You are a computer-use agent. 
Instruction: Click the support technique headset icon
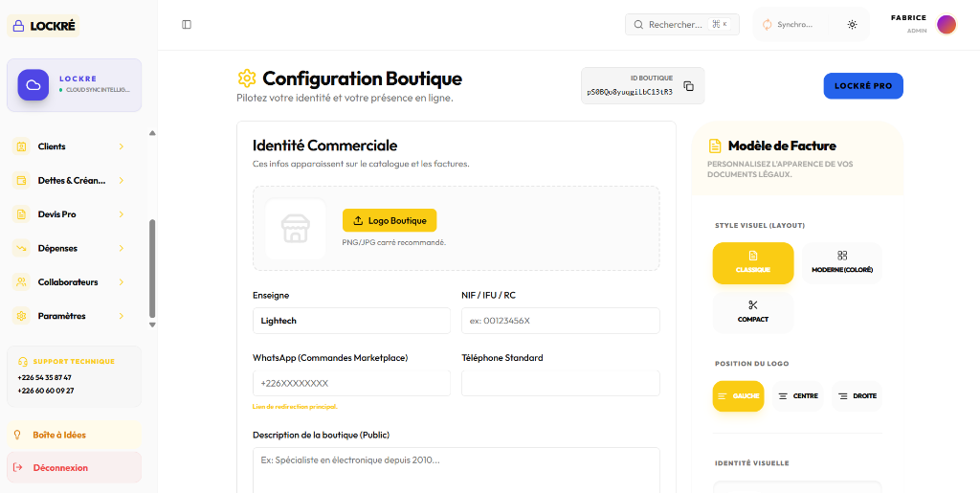coord(23,361)
